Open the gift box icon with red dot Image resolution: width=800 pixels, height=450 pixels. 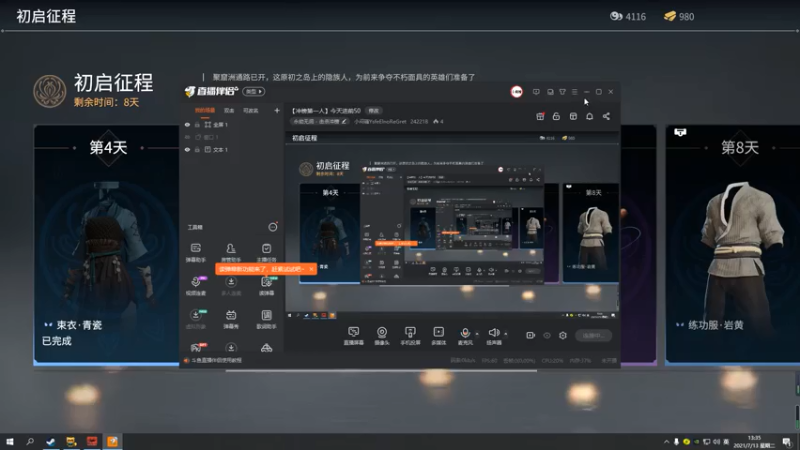click(x=540, y=116)
